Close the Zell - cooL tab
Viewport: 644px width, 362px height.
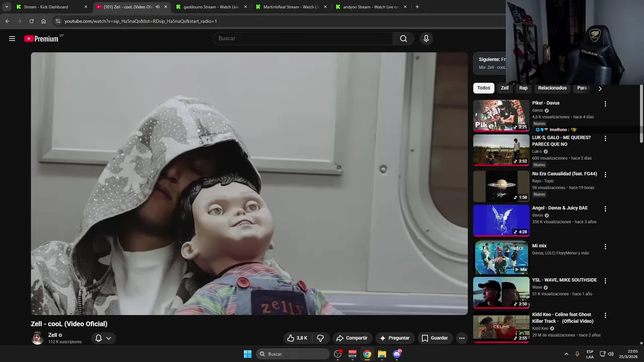(x=166, y=7)
